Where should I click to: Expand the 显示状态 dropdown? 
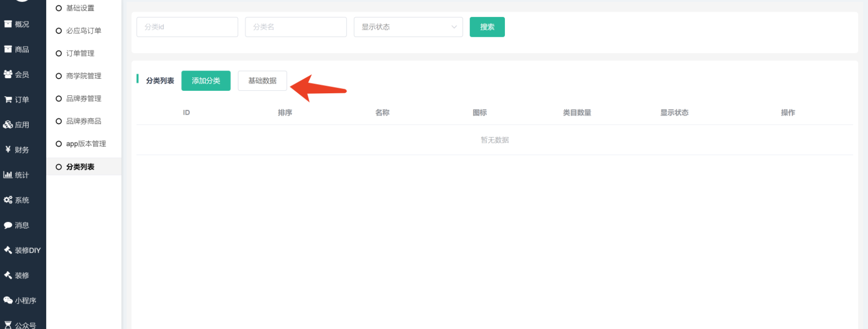[408, 27]
